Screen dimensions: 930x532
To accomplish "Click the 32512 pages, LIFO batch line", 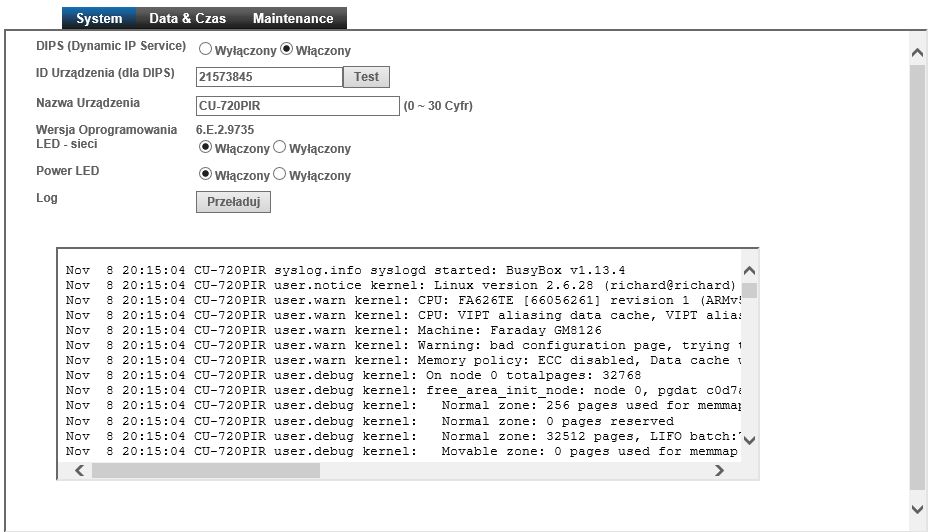I will (403, 437).
